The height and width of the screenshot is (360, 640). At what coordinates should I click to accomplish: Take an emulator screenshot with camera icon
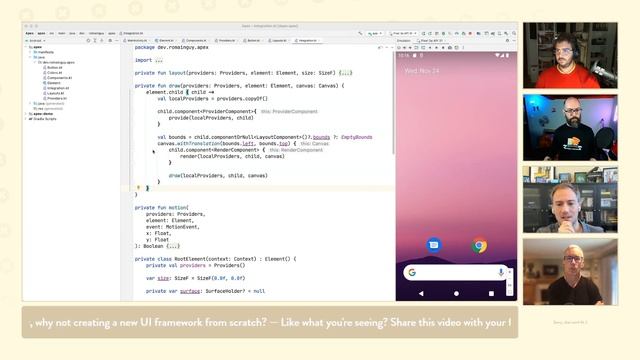tap(450, 47)
